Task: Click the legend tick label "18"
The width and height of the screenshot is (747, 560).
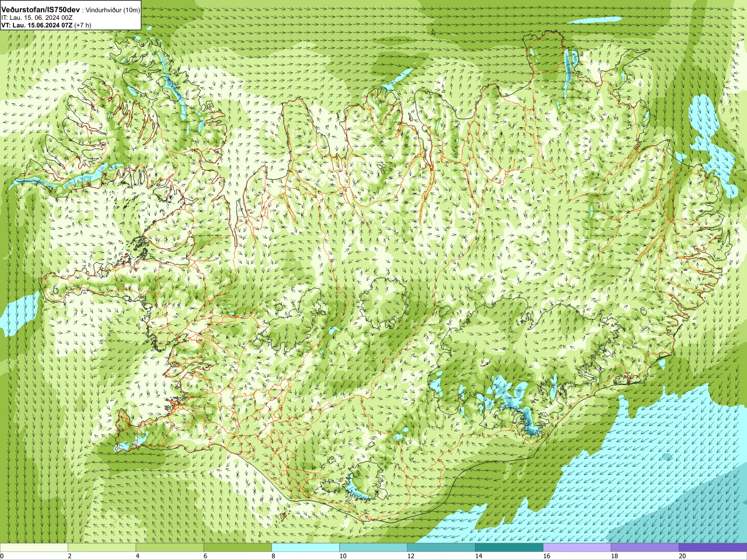Action: pyautogui.click(x=615, y=556)
